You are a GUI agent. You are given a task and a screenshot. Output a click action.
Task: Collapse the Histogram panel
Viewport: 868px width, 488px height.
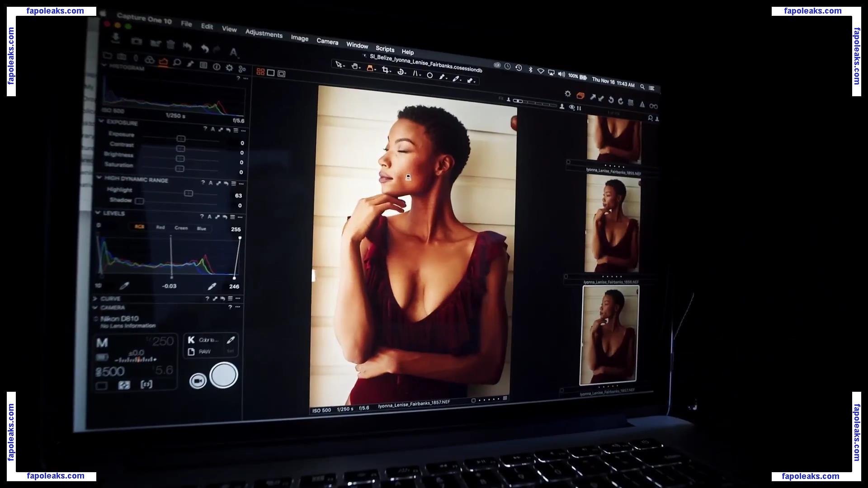tap(104, 66)
